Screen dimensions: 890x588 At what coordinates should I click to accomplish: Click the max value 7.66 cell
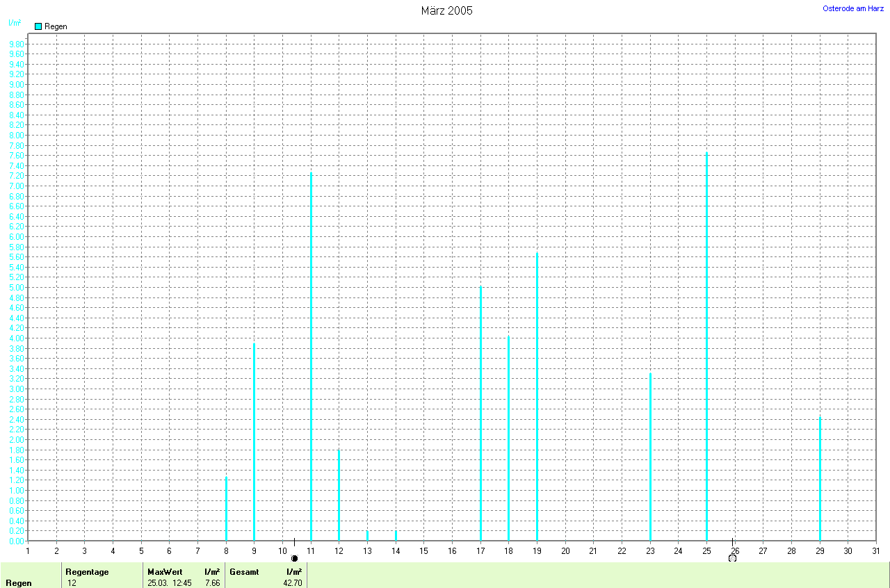pos(211,583)
